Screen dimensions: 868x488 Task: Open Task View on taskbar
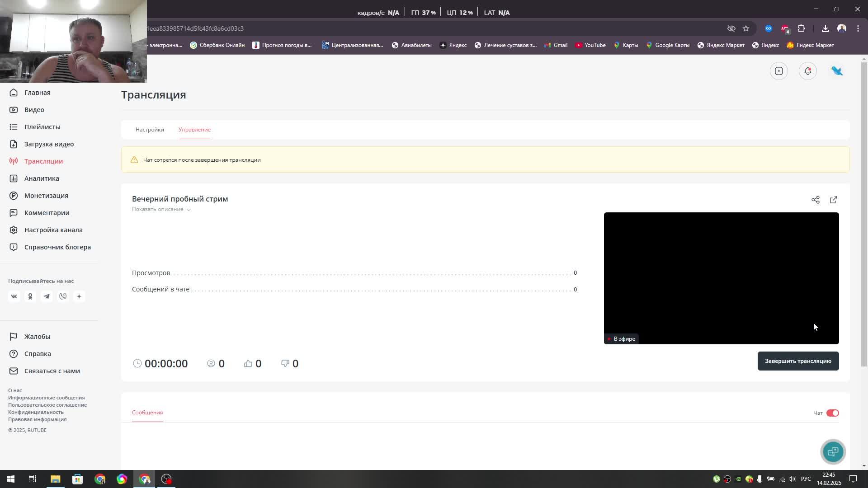coord(33,479)
